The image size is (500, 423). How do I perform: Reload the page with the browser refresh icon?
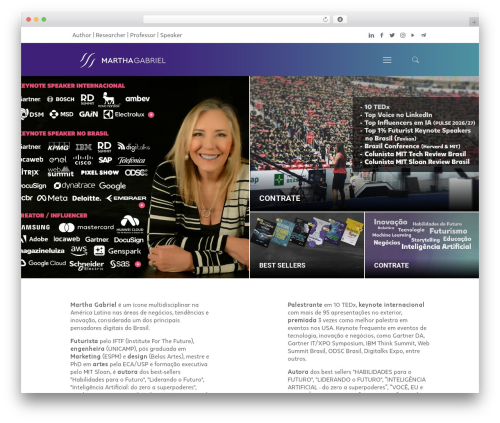coord(325,19)
